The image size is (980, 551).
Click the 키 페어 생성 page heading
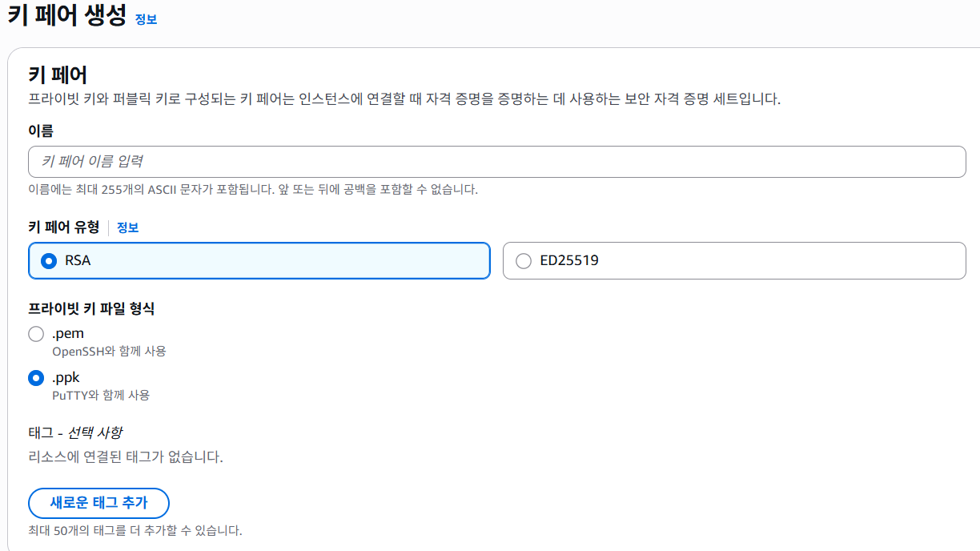coord(67,17)
